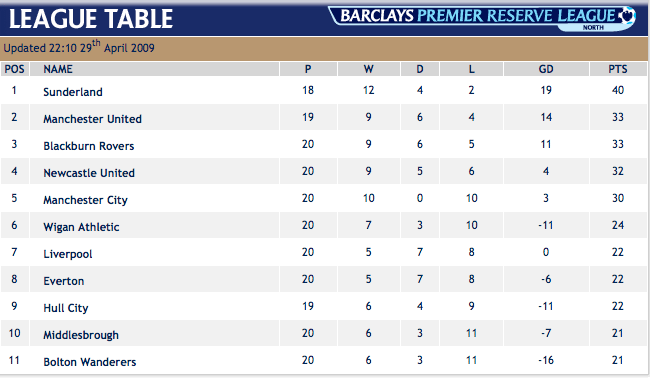The height and width of the screenshot is (378, 650).
Task: Click the LEAGUE TABLE heading
Action: coord(91,19)
